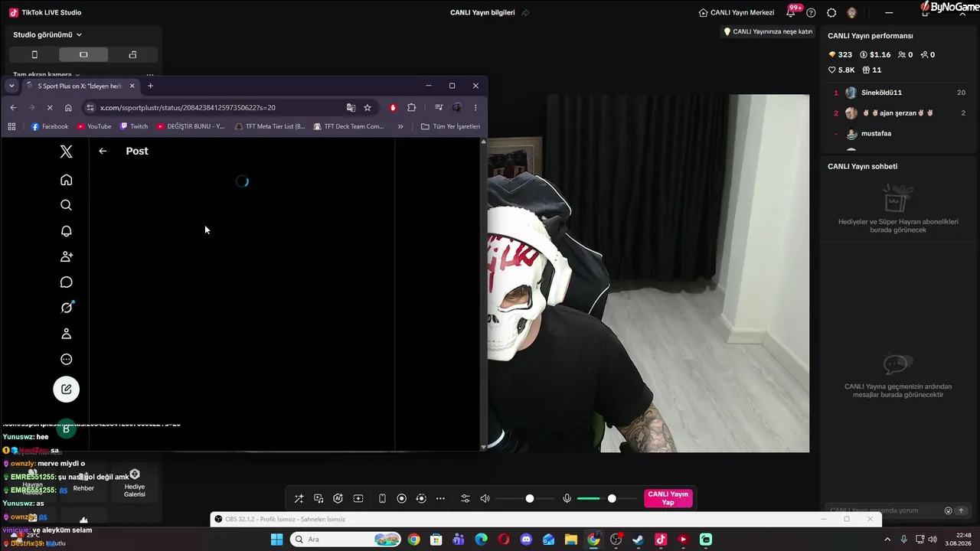Open X More options circle
This screenshot has height=551, width=980.
click(x=67, y=360)
